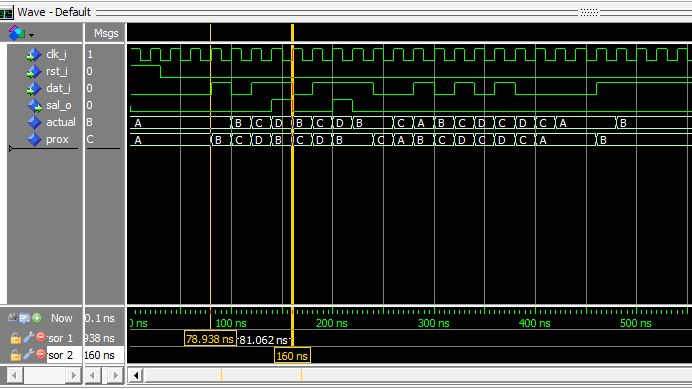Click the 300 ns timeline label
This screenshot has height=389, width=692.
(433, 323)
